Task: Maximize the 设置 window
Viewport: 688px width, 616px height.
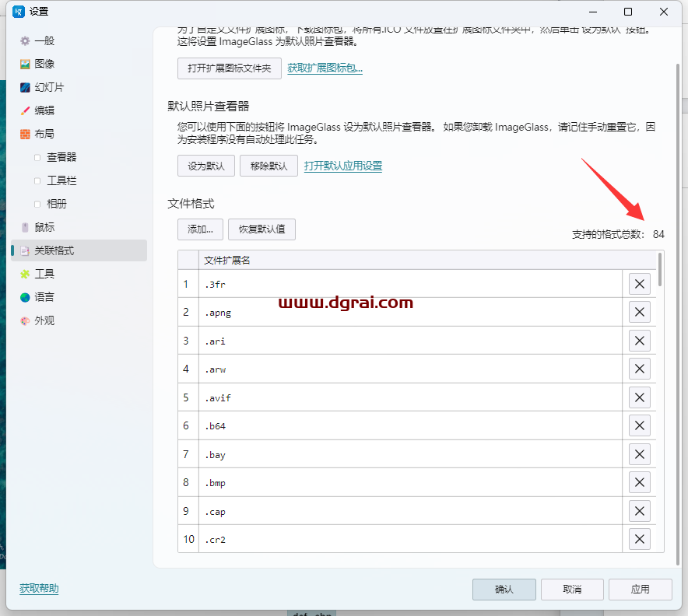Action: [x=628, y=12]
